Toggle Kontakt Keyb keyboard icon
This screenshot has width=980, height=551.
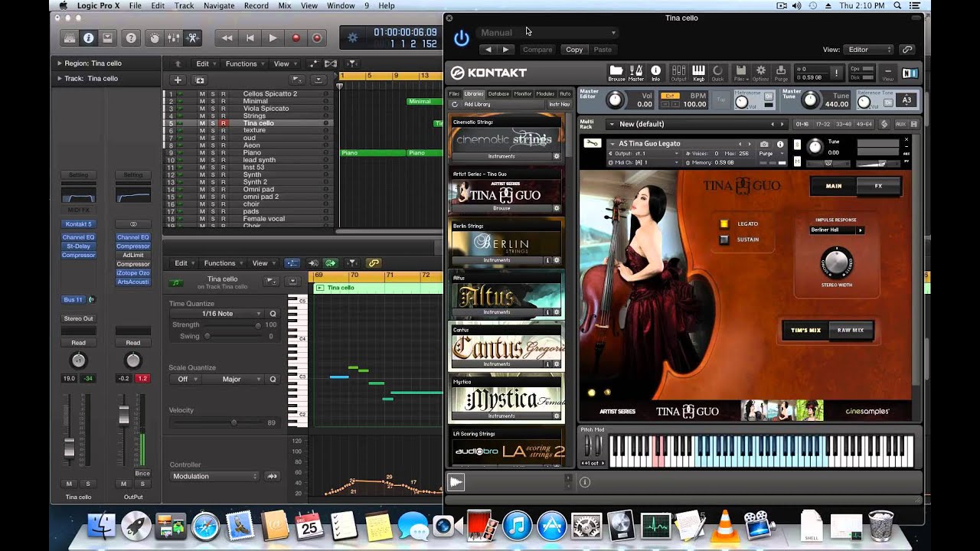tap(698, 73)
